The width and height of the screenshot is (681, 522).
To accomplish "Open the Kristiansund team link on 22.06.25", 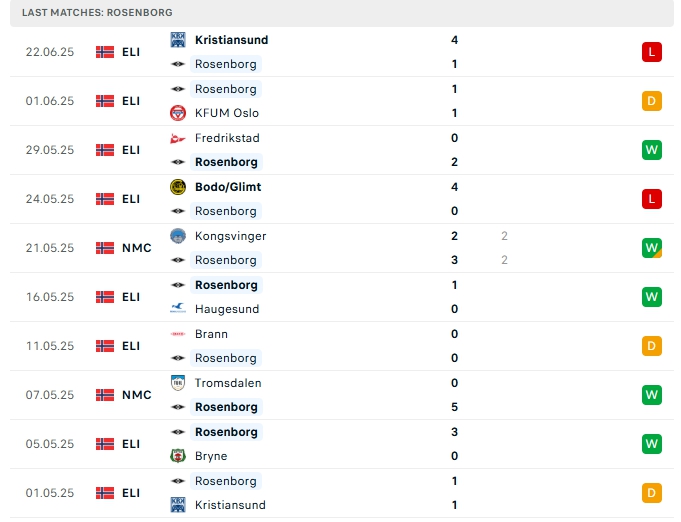I will (231, 40).
